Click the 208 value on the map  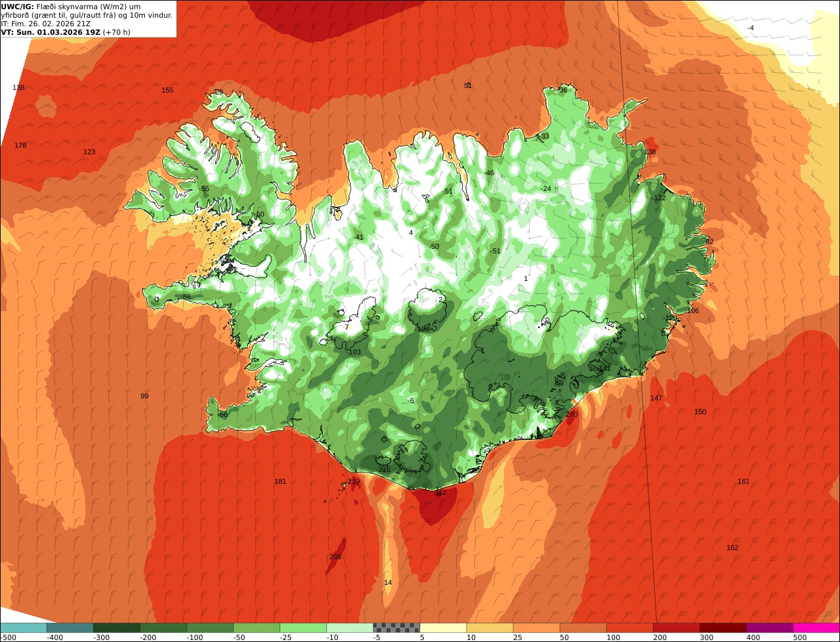335,557
